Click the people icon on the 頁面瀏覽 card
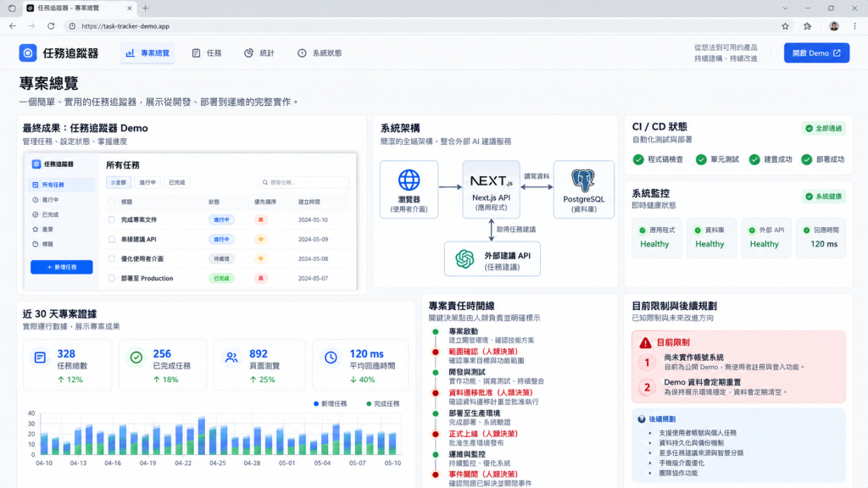 pos(231,358)
